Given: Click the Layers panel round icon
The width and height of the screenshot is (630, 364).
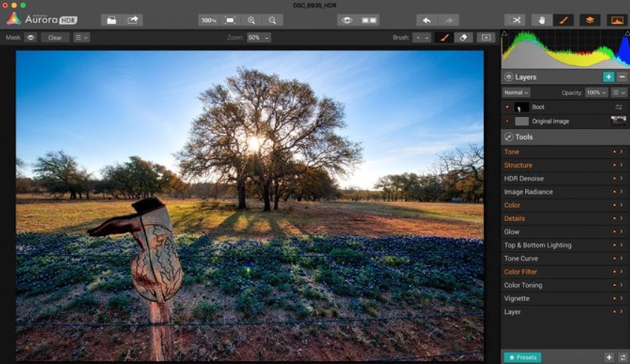Looking at the screenshot, I should coord(508,77).
